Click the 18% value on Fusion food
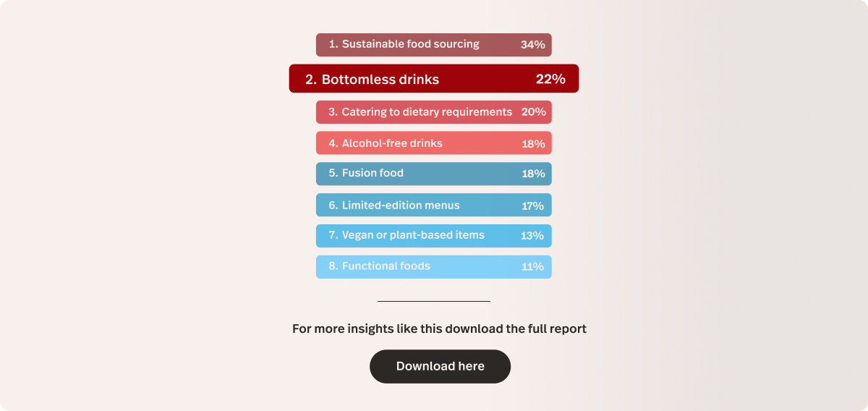This screenshot has width=868, height=411. (x=533, y=174)
